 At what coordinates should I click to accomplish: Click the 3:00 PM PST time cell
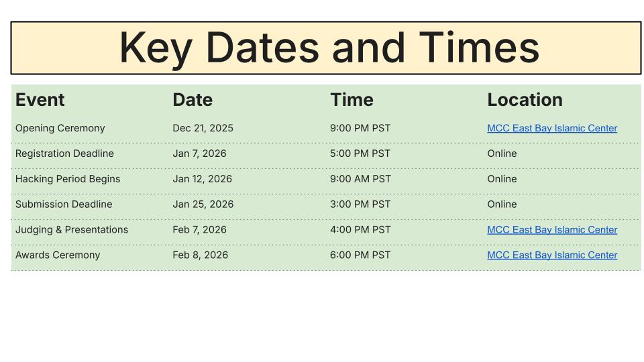(360, 204)
